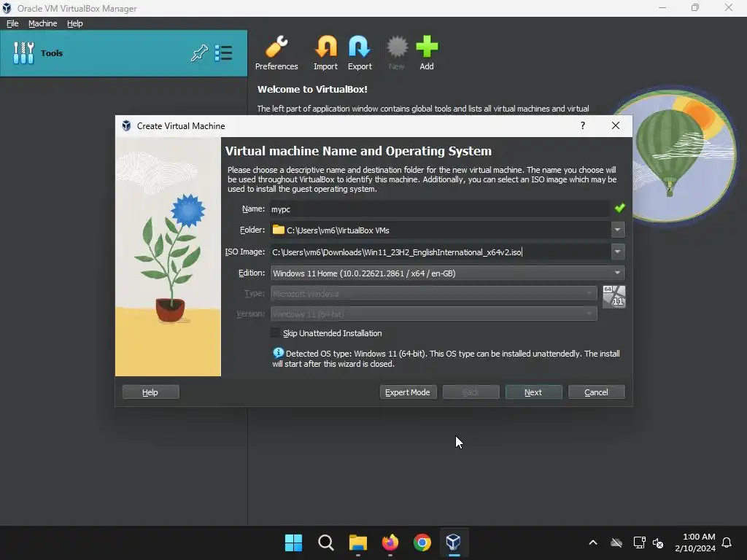Open taskbar Search
The width and height of the screenshot is (747, 560).
(326, 542)
